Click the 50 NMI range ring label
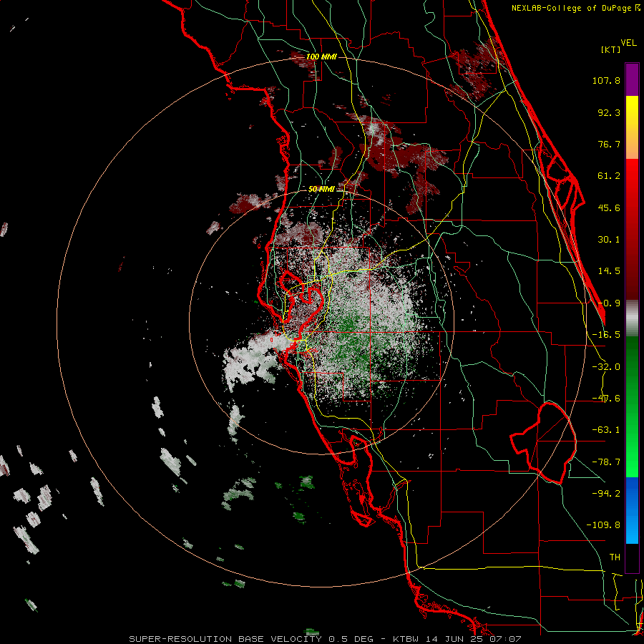 click(321, 190)
